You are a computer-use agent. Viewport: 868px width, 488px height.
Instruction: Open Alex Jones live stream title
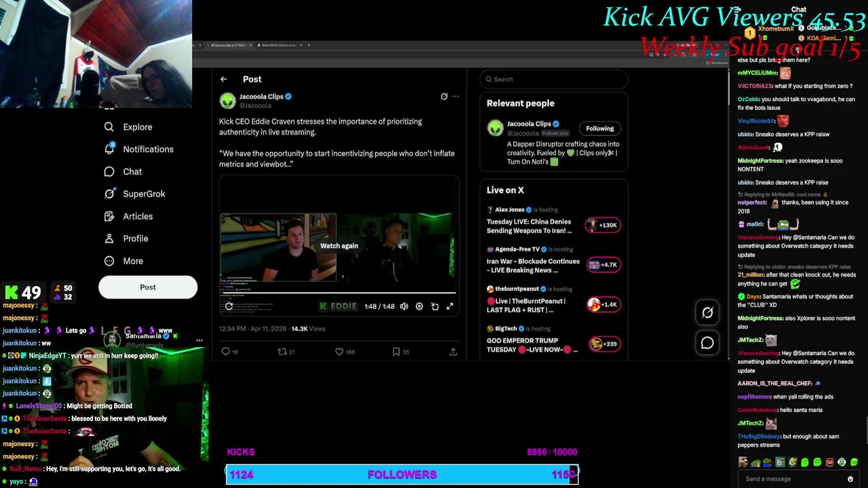tap(529, 226)
